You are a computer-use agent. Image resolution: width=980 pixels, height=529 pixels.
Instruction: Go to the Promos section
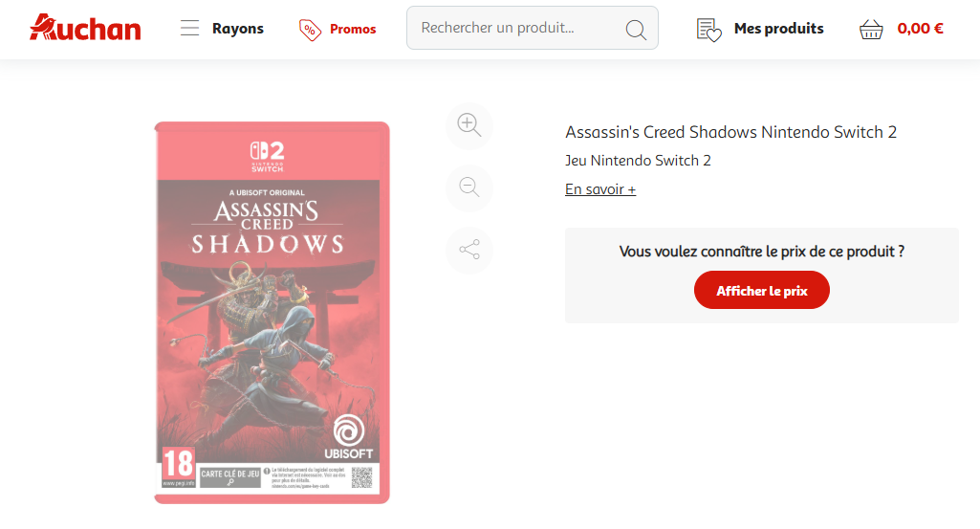tap(353, 30)
